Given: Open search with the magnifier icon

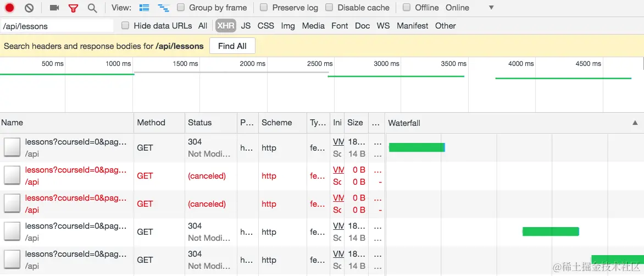Looking at the screenshot, I should coord(92,8).
